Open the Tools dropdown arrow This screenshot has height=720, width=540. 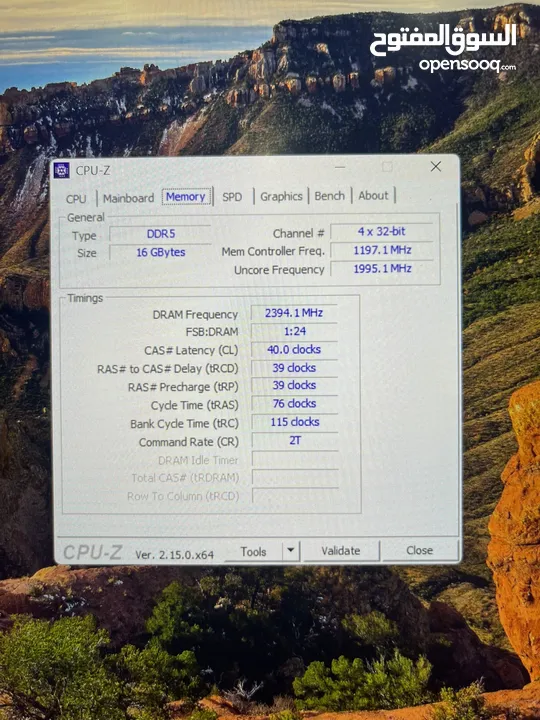coord(291,551)
